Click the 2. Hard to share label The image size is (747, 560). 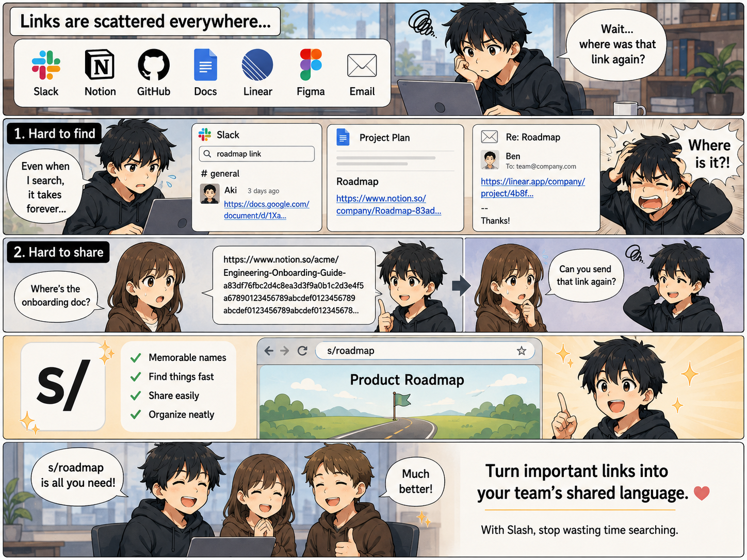point(58,252)
